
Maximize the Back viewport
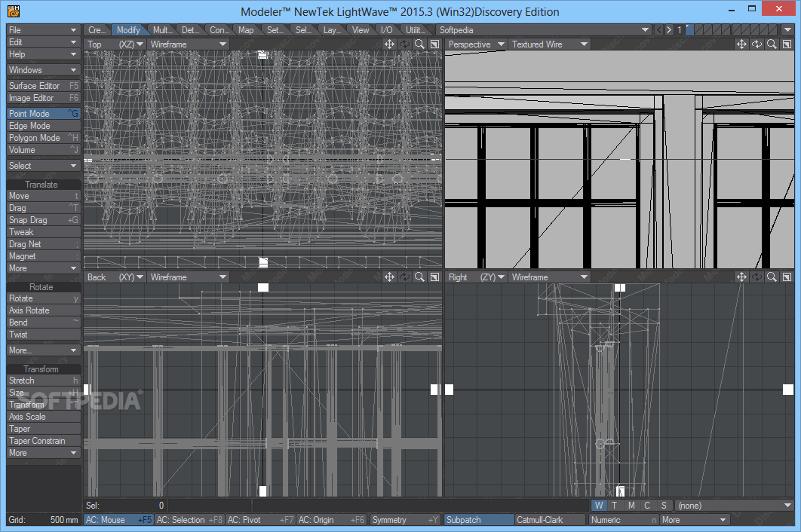coord(434,277)
